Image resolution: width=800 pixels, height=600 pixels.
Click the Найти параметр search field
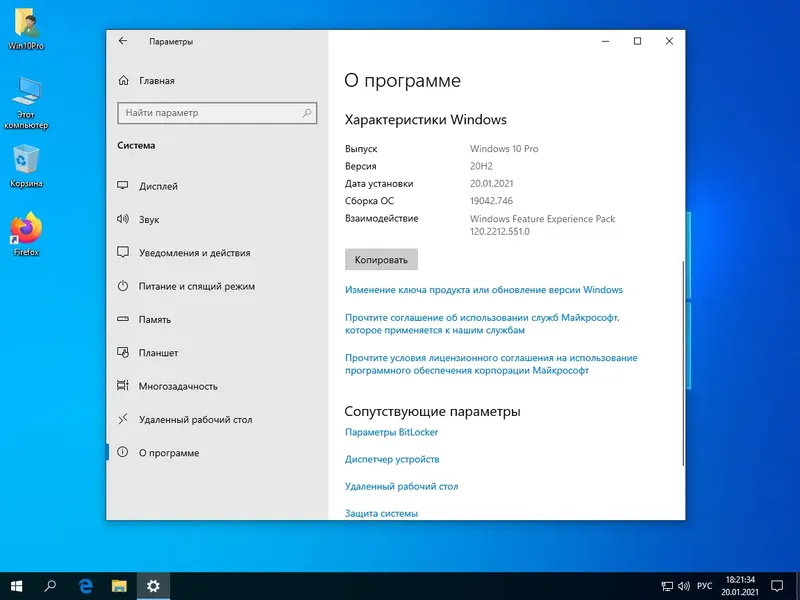click(x=212, y=113)
